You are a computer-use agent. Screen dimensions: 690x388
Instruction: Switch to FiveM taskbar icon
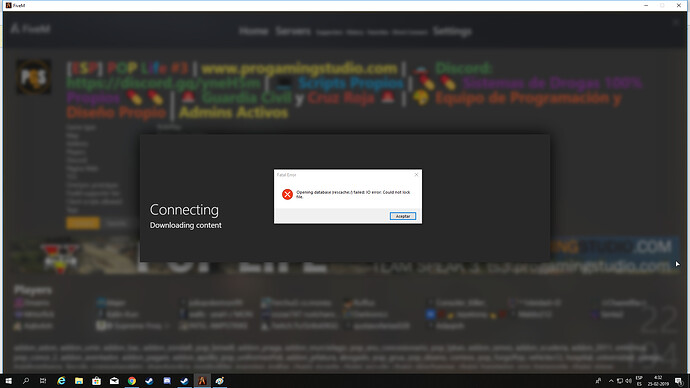tap(202, 381)
